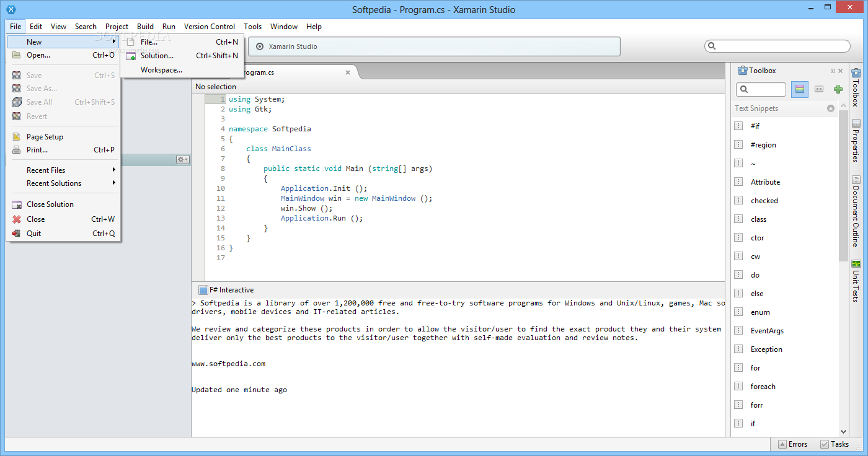Close the Toolbox pad
This screenshot has width=868, height=456.
[x=841, y=71]
